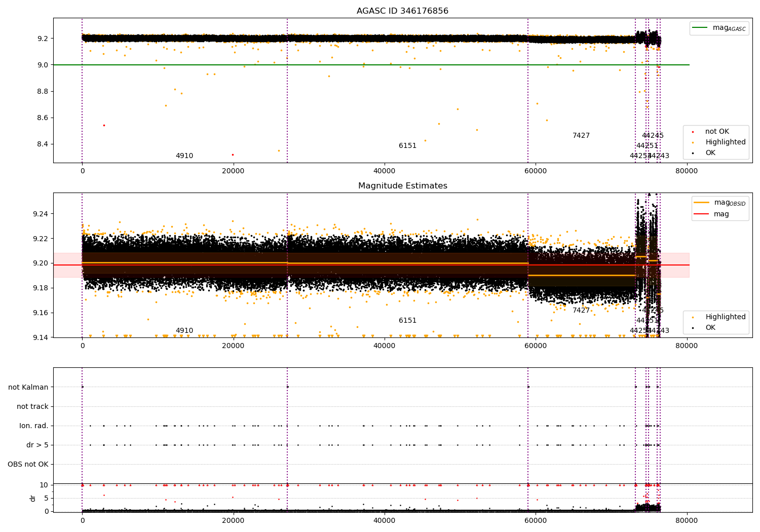Image resolution: width=760 pixels, height=532 pixels.
Task: Click the title 'AGASC ID 346176856'
Action: coord(402,11)
